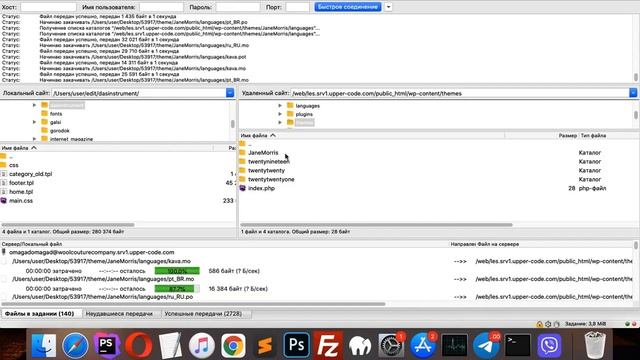Launch Opera browser from the dock

tap(138, 345)
